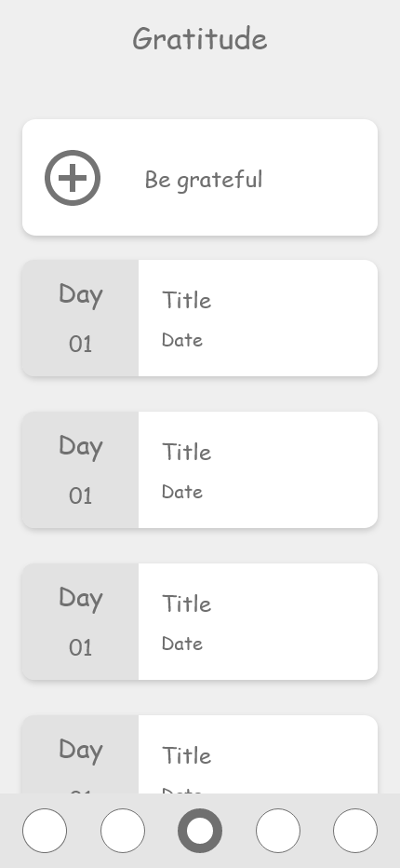The width and height of the screenshot is (400, 868).
Task: Click the Day 01 badge of first entry
Action: pyautogui.click(x=80, y=318)
